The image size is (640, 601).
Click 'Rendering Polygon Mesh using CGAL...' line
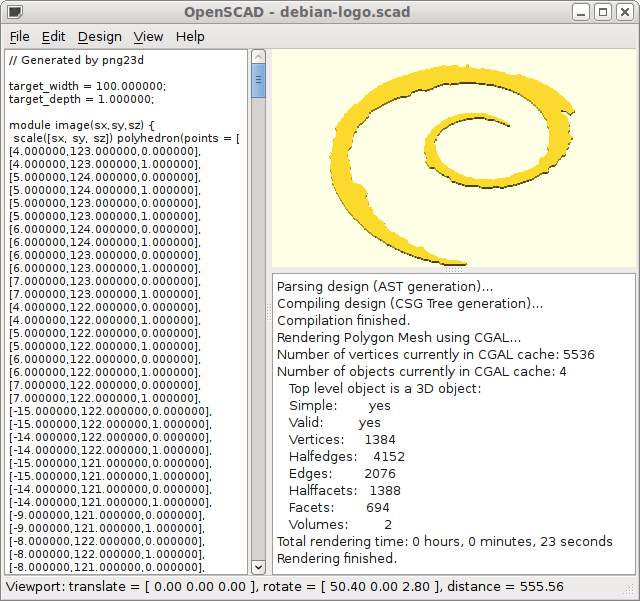click(x=399, y=338)
